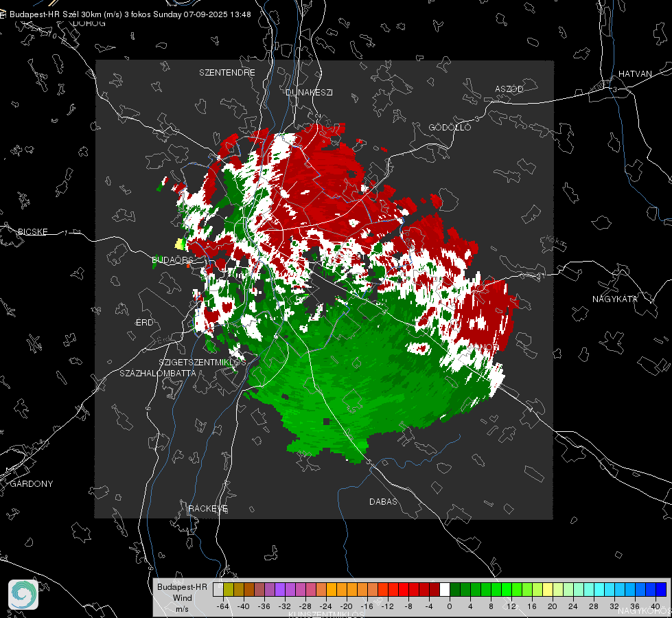Pick the white zero-velocity swatch in legend

pos(445,589)
